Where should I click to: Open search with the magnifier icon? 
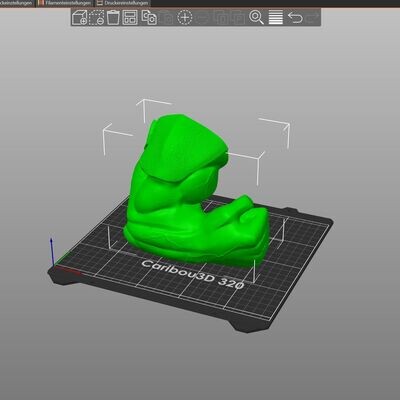256,17
